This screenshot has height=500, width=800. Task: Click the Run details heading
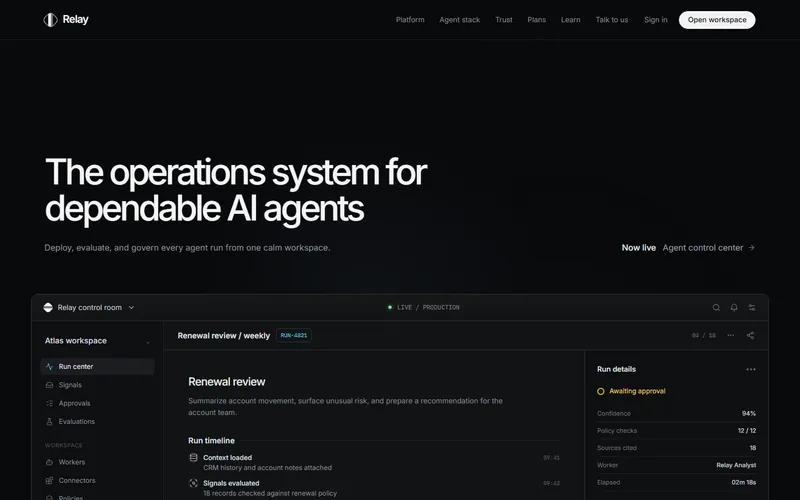tap(616, 369)
